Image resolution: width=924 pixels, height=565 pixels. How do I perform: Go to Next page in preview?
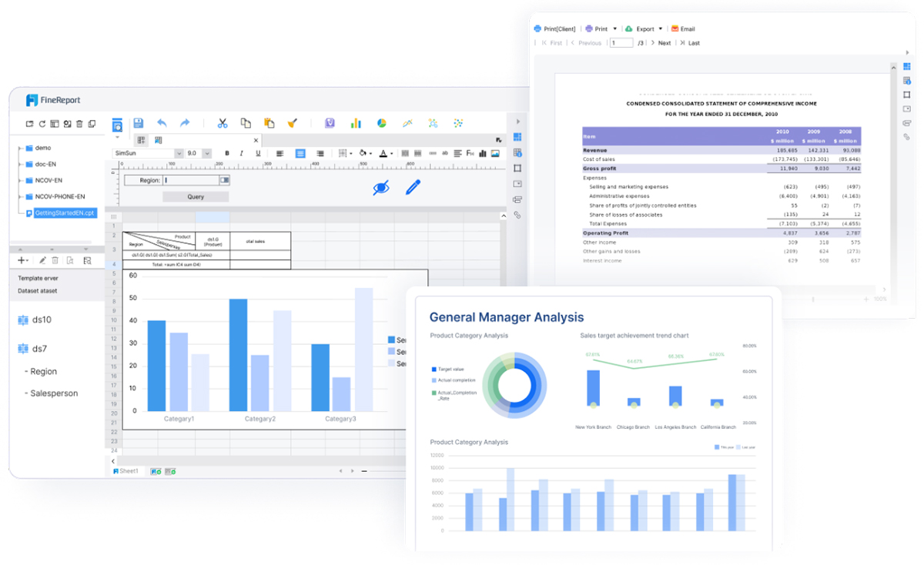coord(661,43)
